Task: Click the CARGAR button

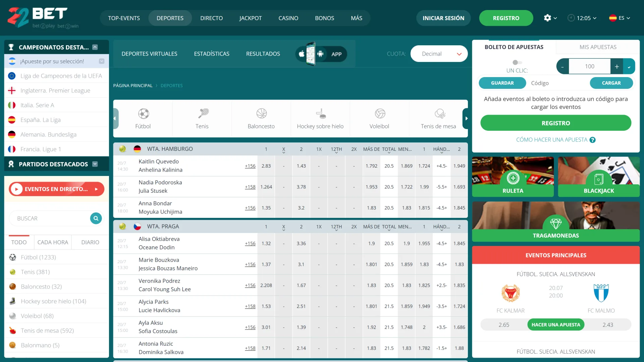Action: tap(611, 83)
